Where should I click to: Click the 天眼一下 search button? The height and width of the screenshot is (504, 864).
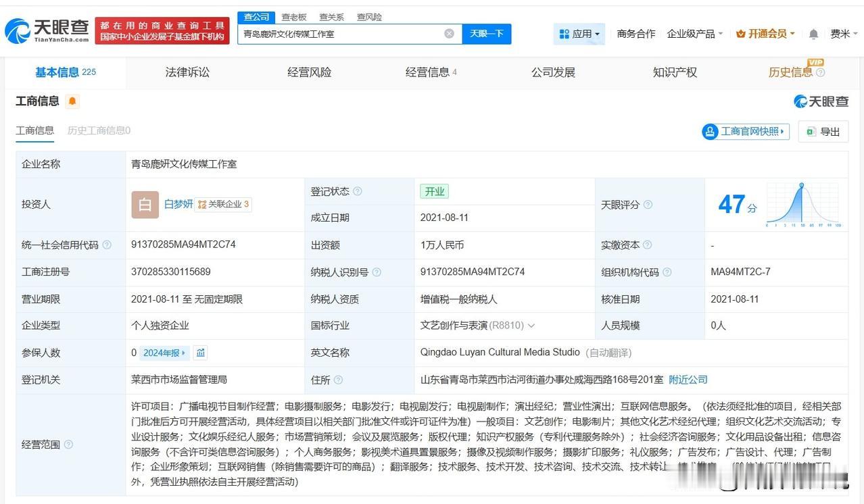[487, 34]
